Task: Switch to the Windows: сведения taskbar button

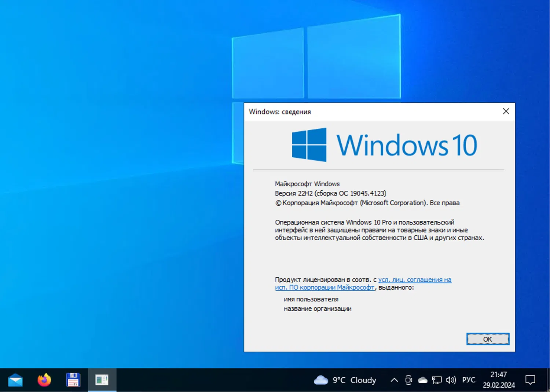Action: [x=102, y=380]
